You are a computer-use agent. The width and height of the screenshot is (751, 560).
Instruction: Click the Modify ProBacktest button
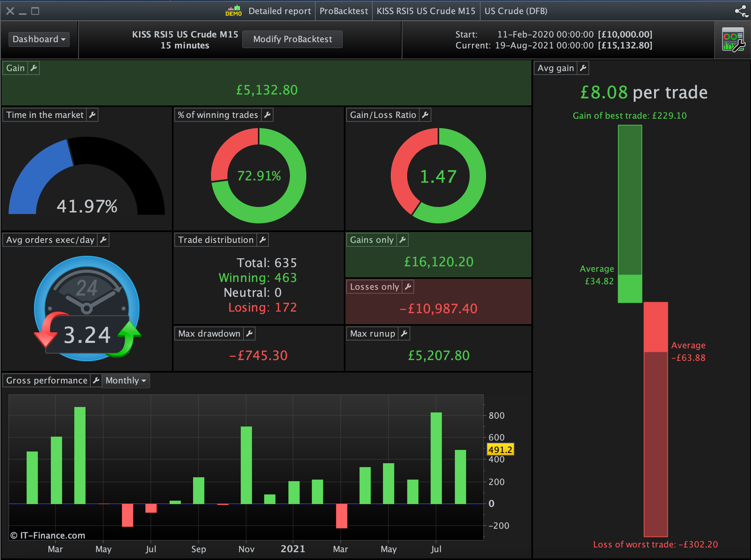point(292,39)
